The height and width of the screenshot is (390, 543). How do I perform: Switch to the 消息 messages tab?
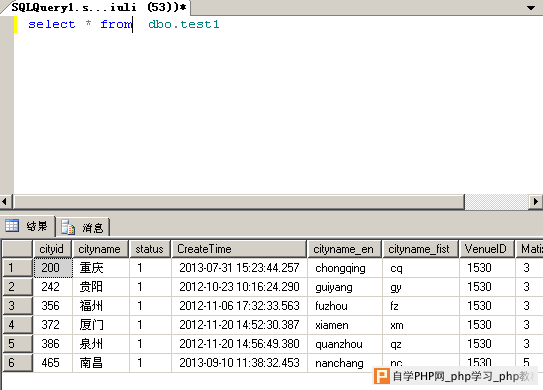click(x=83, y=228)
